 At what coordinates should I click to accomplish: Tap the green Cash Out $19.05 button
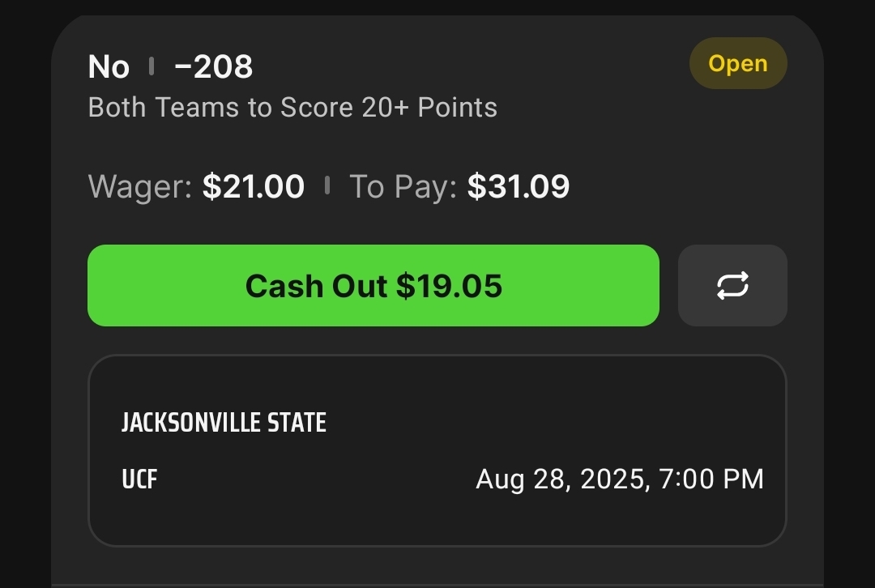click(x=373, y=286)
